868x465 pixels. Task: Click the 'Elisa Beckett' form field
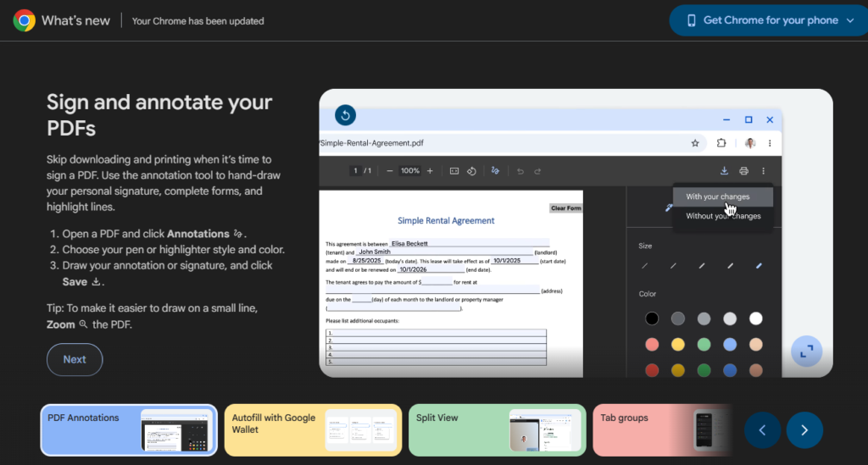coord(469,243)
